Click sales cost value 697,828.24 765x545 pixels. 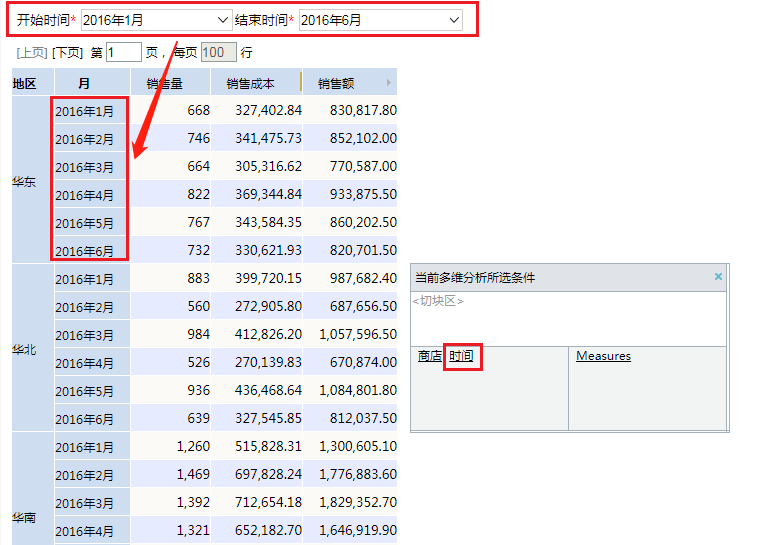pos(268,474)
